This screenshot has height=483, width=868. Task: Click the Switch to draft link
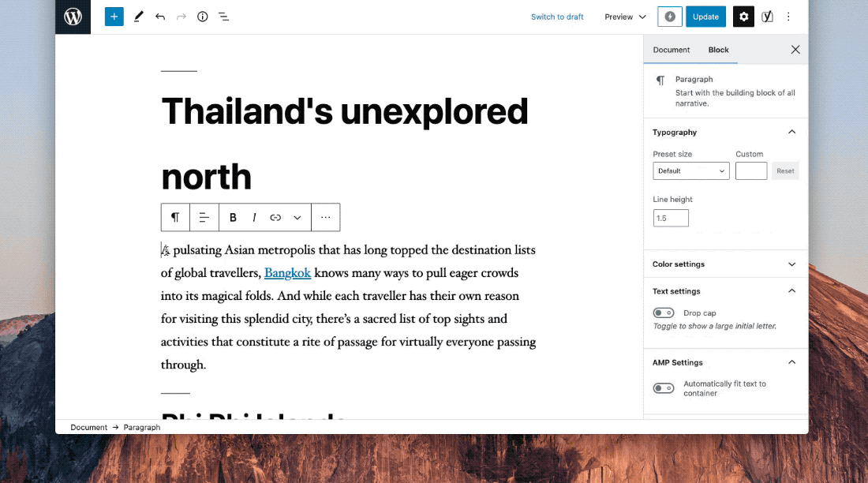(557, 17)
